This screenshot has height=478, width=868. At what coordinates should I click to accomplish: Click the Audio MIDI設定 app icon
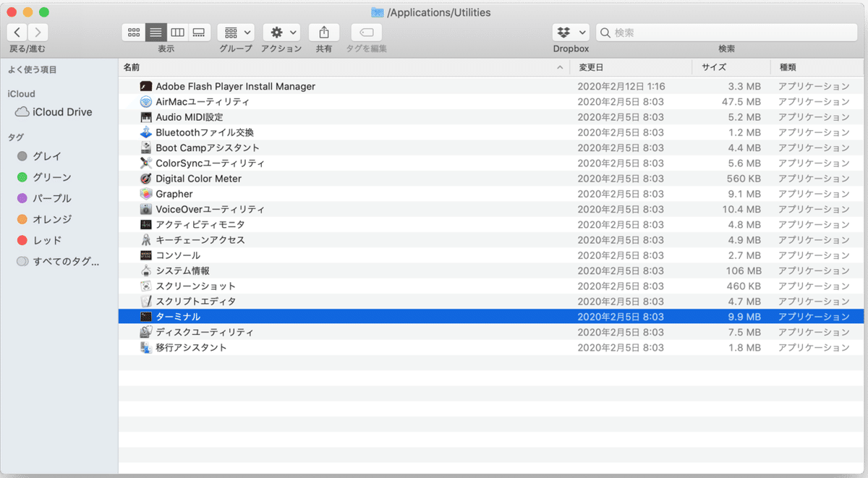145,117
